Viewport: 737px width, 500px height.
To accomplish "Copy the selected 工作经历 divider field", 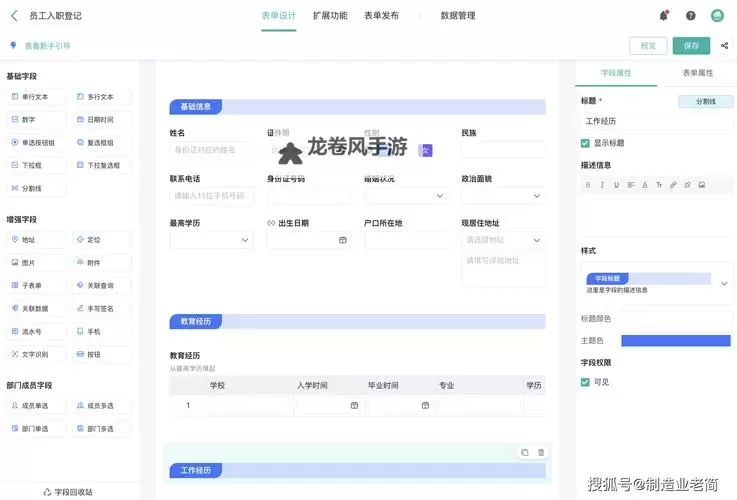I will point(525,453).
